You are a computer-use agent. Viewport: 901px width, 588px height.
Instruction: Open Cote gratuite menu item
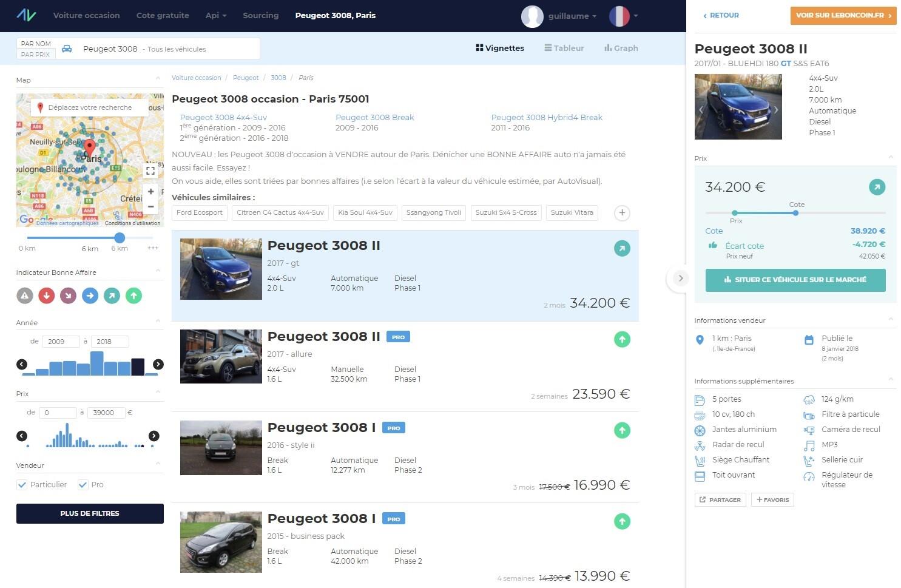pyautogui.click(x=163, y=15)
